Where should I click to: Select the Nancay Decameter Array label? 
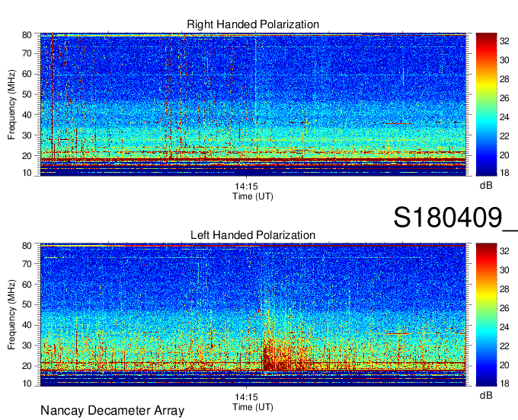tap(112, 411)
